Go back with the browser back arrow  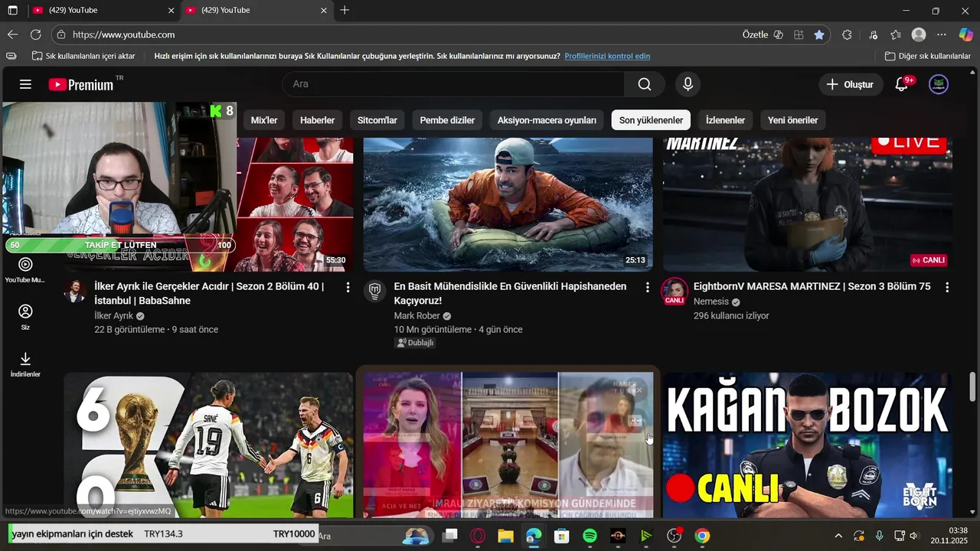click(x=12, y=34)
